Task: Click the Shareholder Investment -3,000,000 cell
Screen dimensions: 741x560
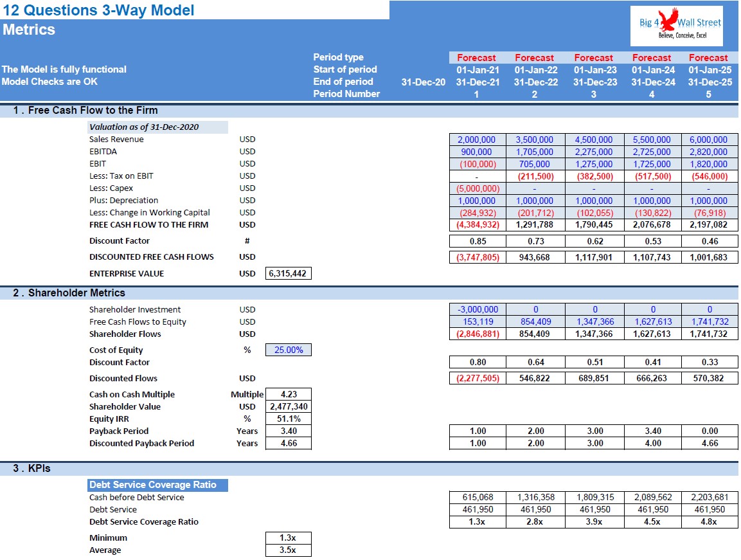Action: click(x=478, y=309)
